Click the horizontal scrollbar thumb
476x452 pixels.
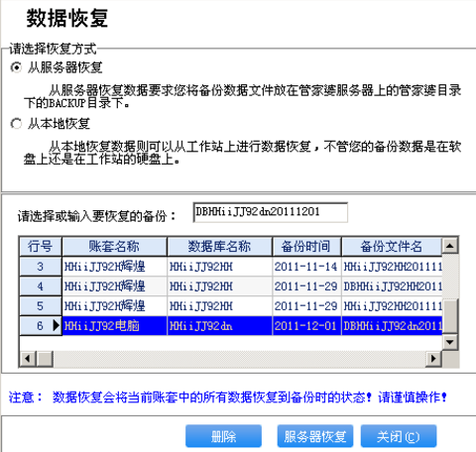pyautogui.click(x=45, y=359)
